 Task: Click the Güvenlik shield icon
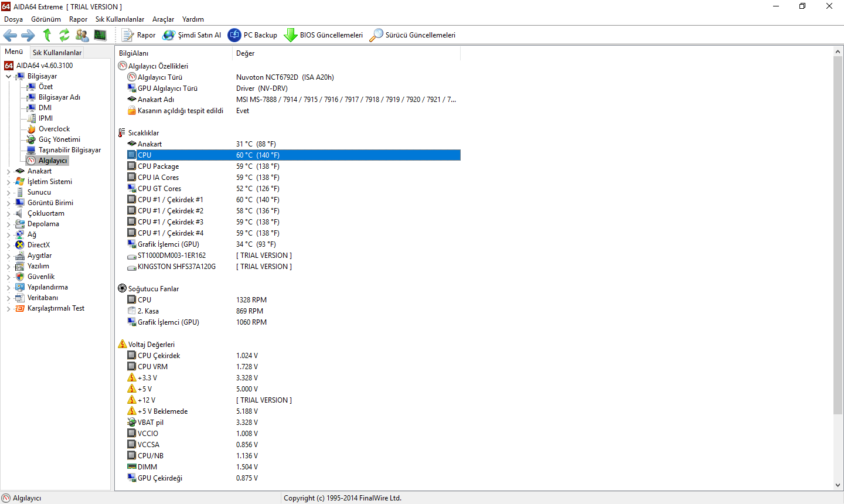20,277
